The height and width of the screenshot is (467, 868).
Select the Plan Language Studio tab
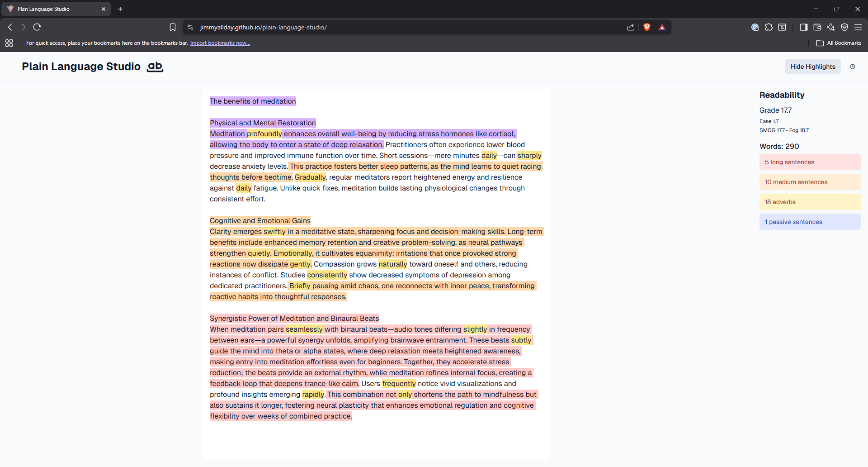click(54, 9)
